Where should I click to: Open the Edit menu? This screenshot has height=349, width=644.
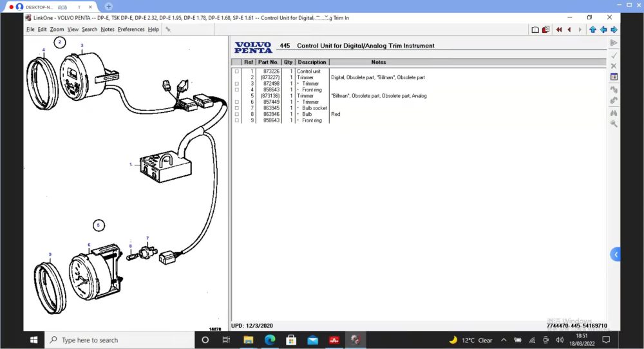(x=42, y=29)
